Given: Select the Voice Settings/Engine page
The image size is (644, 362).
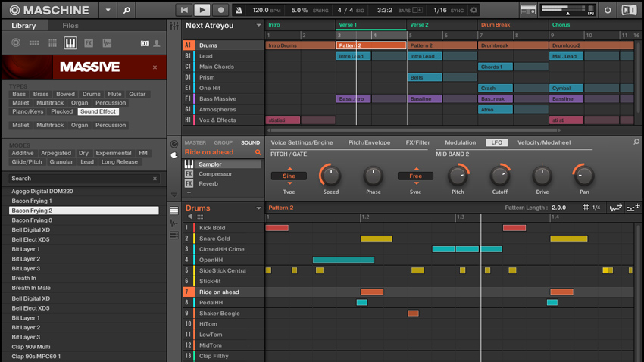Looking at the screenshot, I should [x=302, y=142].
